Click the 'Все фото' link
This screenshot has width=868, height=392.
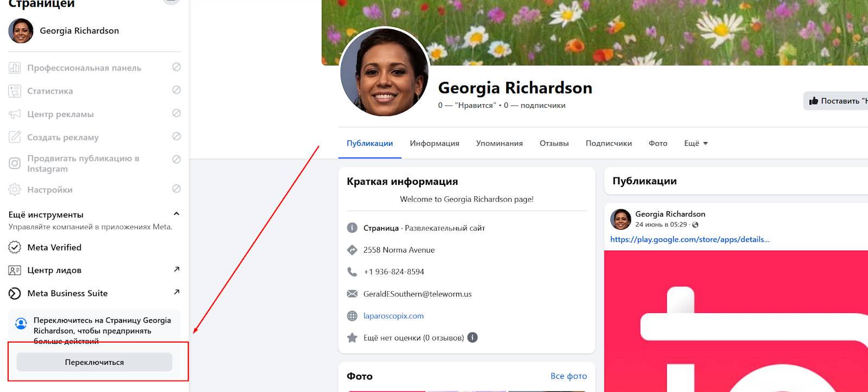[568, 376]
